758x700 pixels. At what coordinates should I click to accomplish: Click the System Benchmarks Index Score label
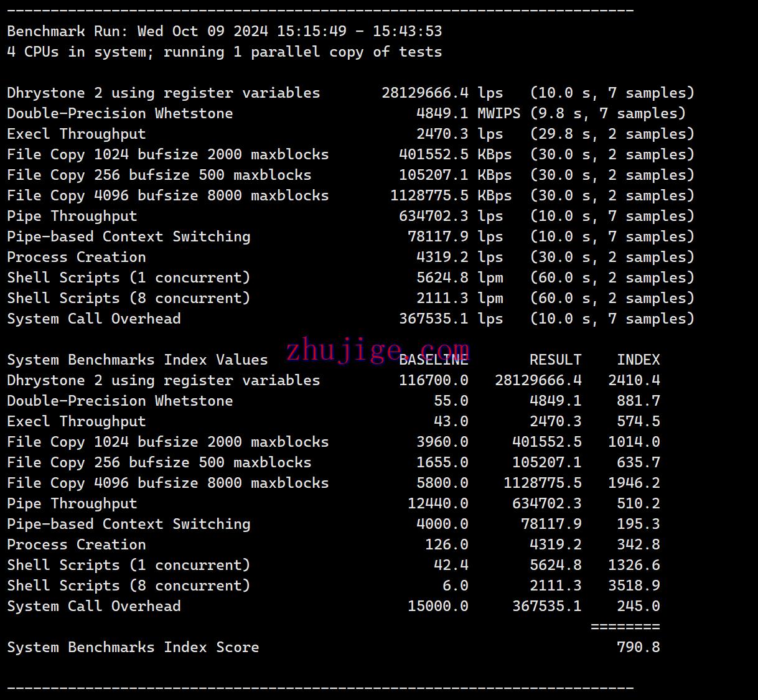point(133,647)
